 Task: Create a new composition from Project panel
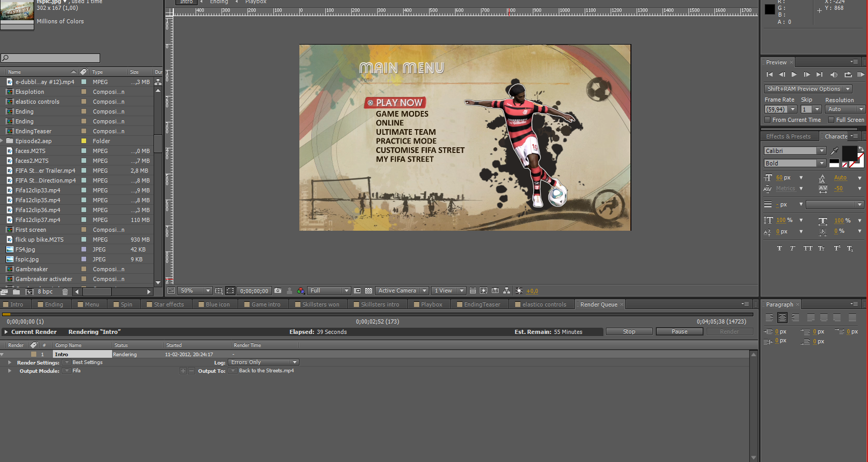click(30, 292)
